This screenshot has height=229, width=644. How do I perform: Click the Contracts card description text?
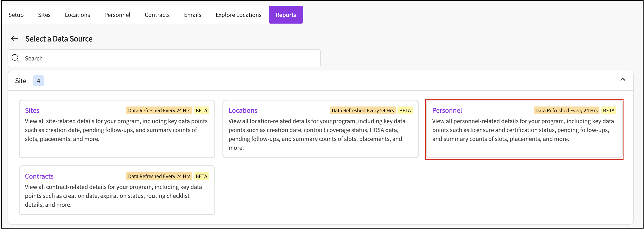(x=113, y=196)
